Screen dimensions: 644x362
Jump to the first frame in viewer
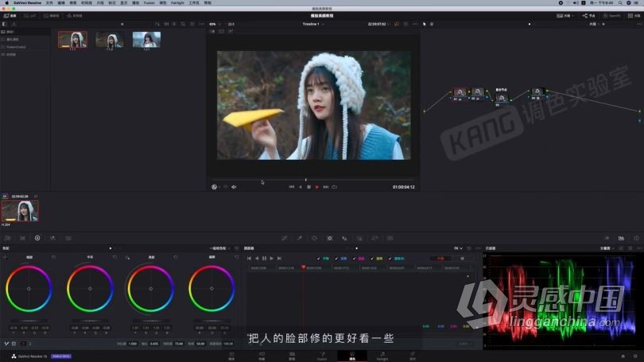tap(291, 187)
